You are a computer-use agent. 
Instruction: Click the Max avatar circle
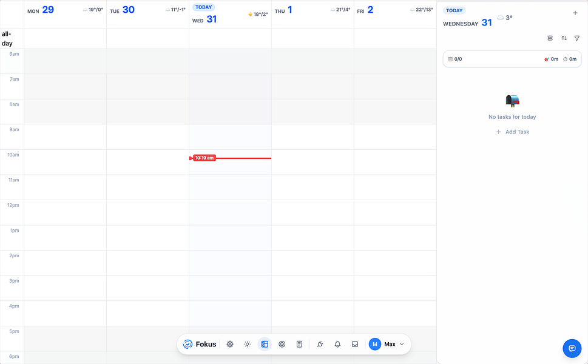pyautogui.click(x=374, y=344)
